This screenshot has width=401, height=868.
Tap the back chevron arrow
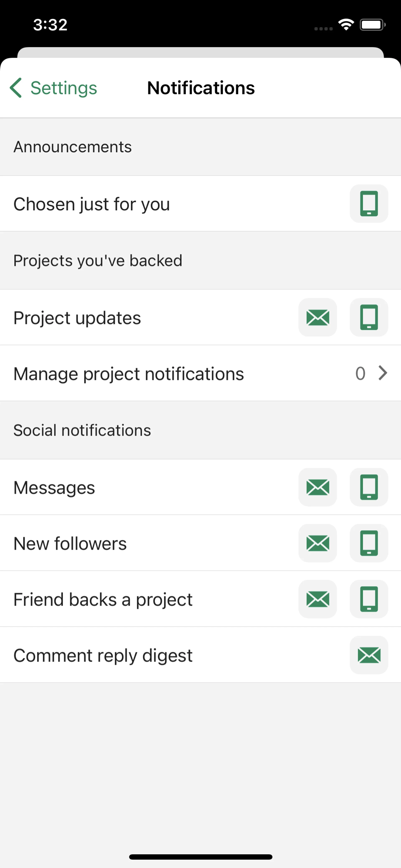[16, 88]
